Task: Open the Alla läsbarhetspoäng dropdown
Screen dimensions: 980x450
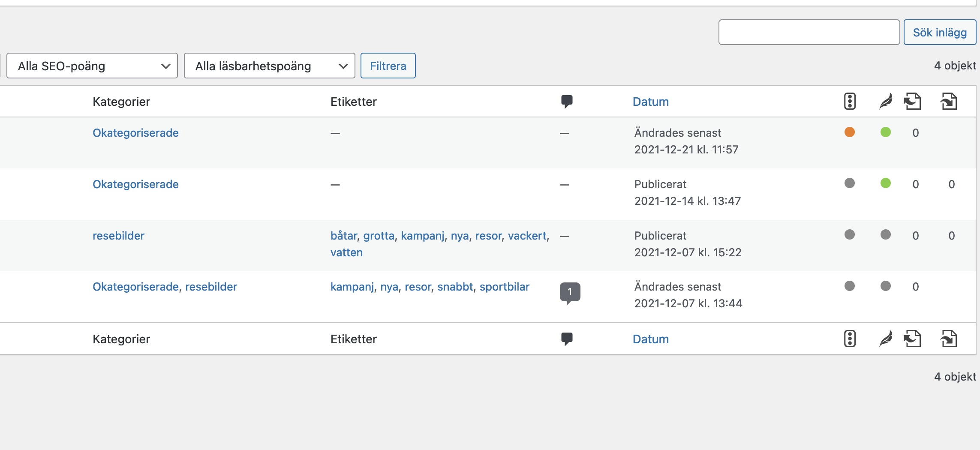Action: [269, 66]
